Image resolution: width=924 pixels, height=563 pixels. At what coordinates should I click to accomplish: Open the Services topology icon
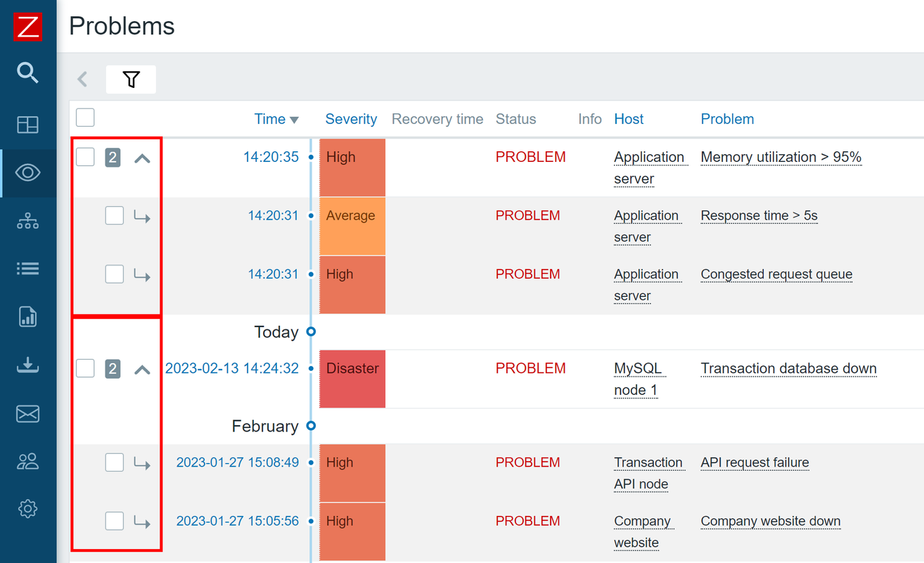pos(27,220)
